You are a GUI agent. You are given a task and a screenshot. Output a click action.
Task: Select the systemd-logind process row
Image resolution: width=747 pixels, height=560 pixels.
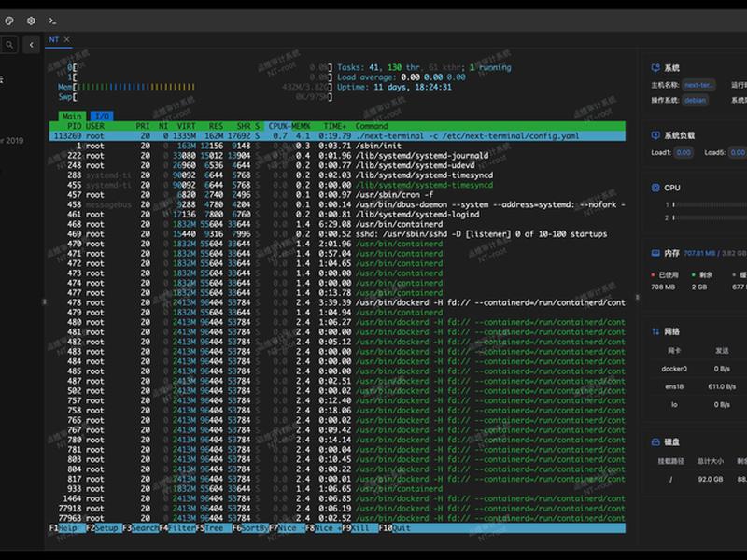(337, 215)
